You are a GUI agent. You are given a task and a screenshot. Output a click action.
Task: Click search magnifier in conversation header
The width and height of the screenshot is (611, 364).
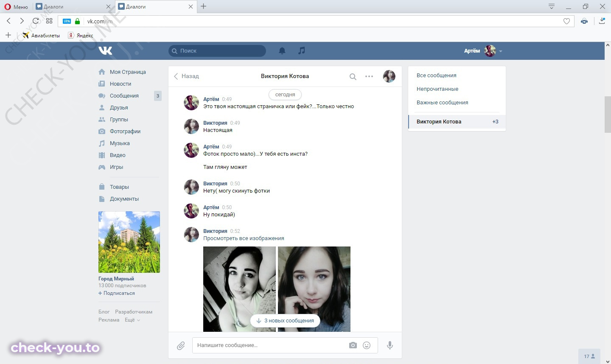point(353,77)
